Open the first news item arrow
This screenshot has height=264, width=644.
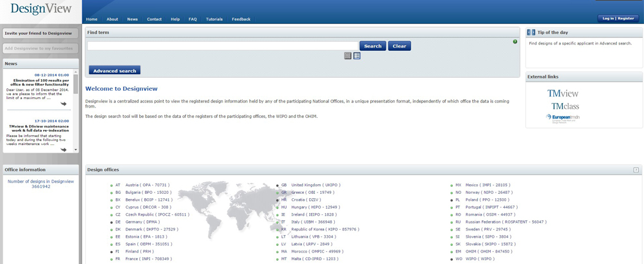click(63, 104)
